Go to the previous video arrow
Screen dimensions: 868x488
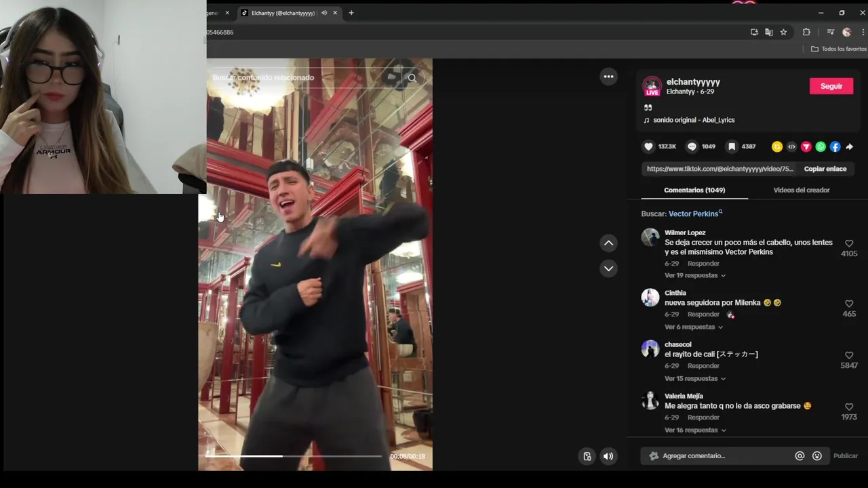pyautogui.click(x=608, y=243)
